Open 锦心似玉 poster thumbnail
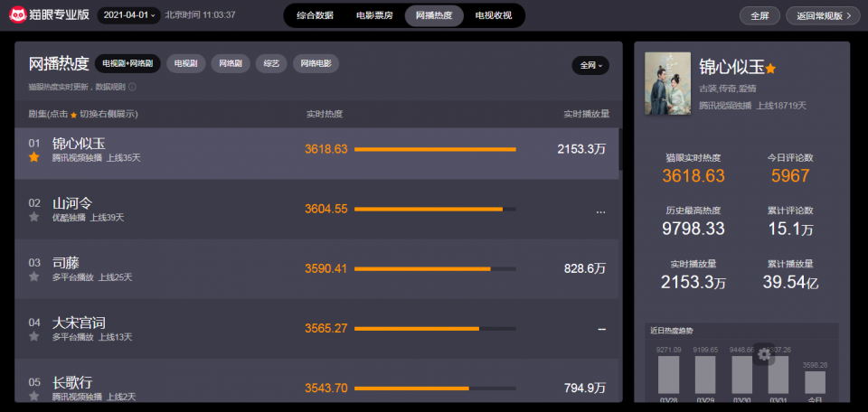This screenshot has width=868, height=412. [x=667, y=83]
